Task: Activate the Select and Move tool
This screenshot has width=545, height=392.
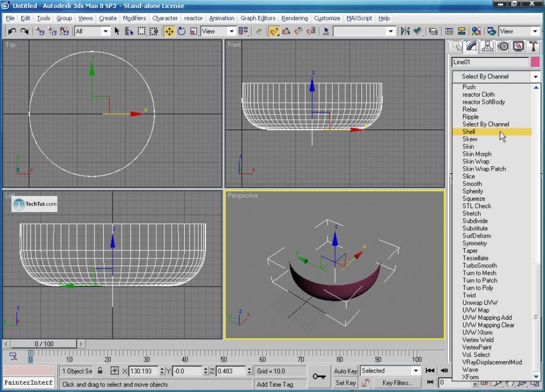Action: [x=169, y=32]
